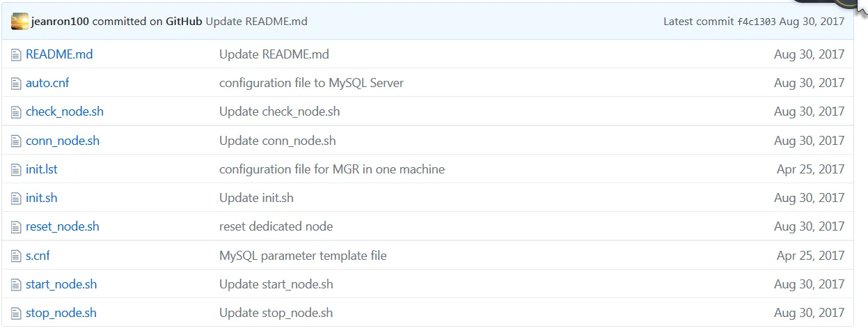Viewport: 868px width, 333px height.
Task: Click the header commit message 'Update README.md'
Action: (256, 22)
